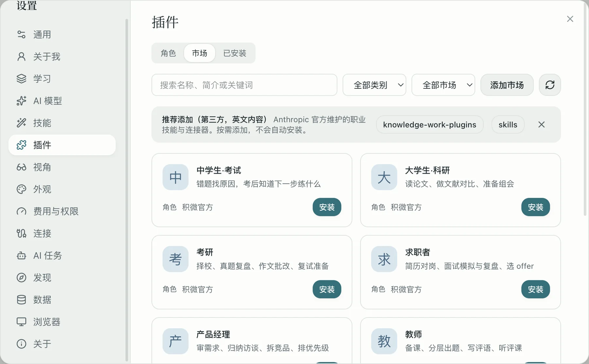Click the 大 avatar of 大学生·科研

pos(384,177)
